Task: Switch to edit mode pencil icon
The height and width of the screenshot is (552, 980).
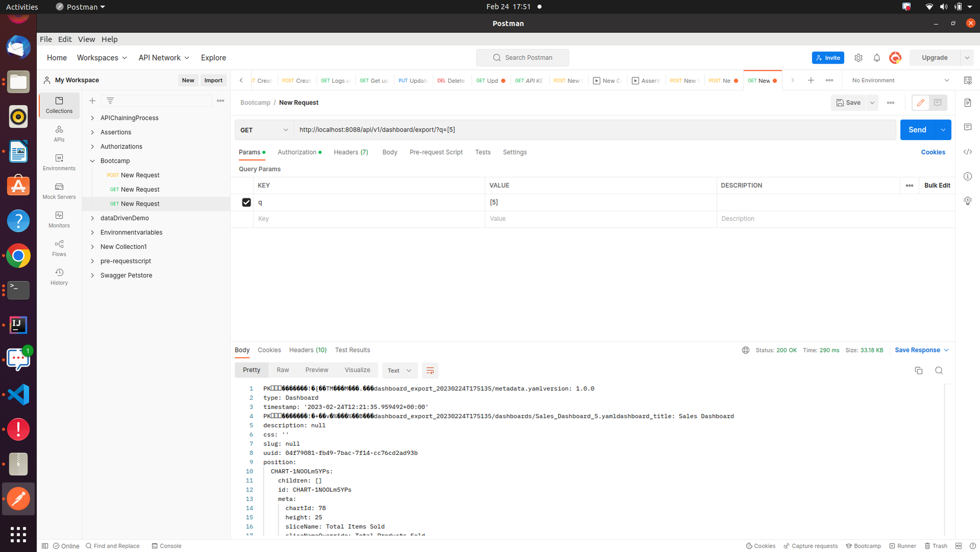Action: [921, 102]
